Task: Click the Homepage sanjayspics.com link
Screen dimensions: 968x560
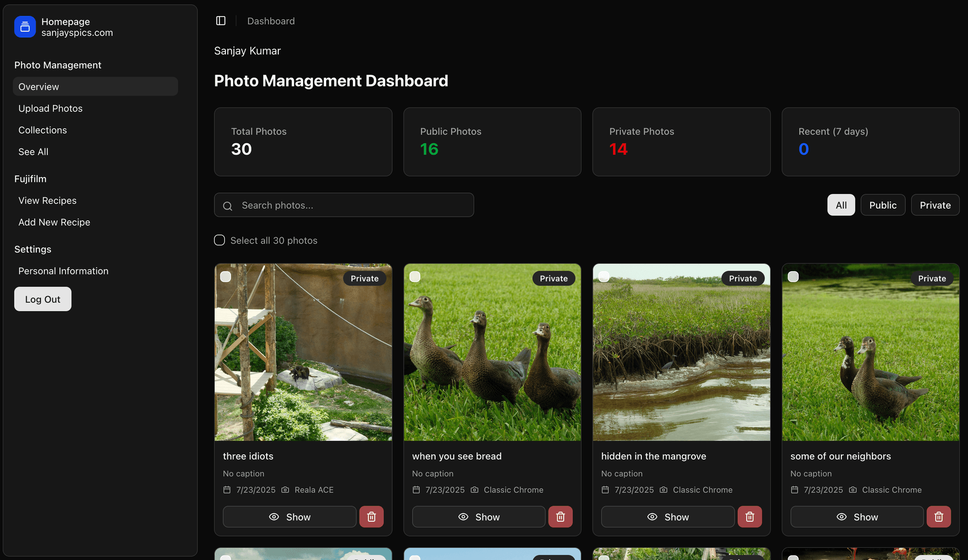Action: pyautogui.click(x=77, y=27)
